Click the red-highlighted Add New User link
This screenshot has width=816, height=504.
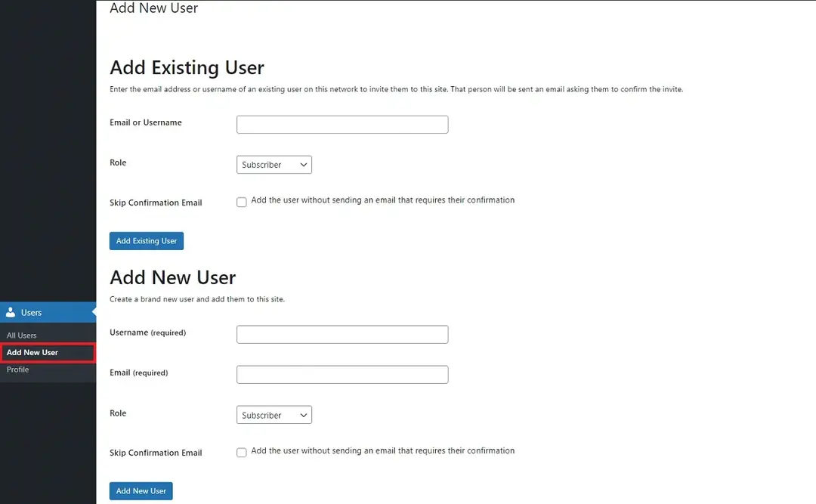tap(32, 352)
